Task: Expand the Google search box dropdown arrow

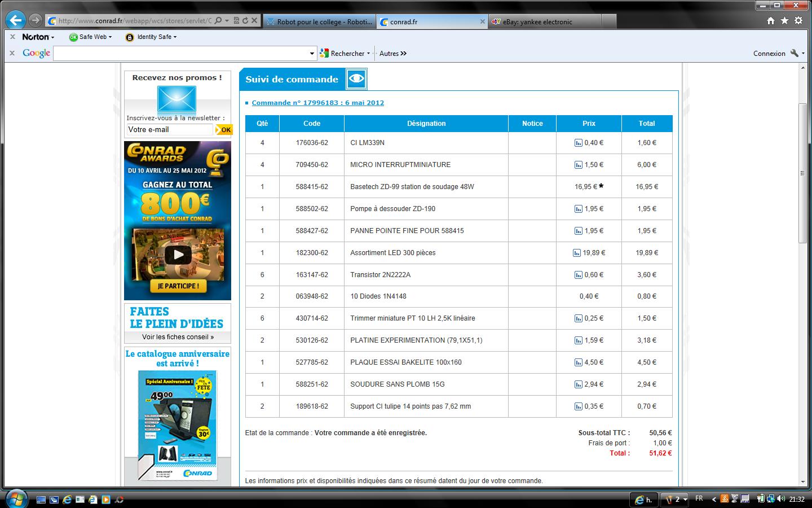Action: 312,54
